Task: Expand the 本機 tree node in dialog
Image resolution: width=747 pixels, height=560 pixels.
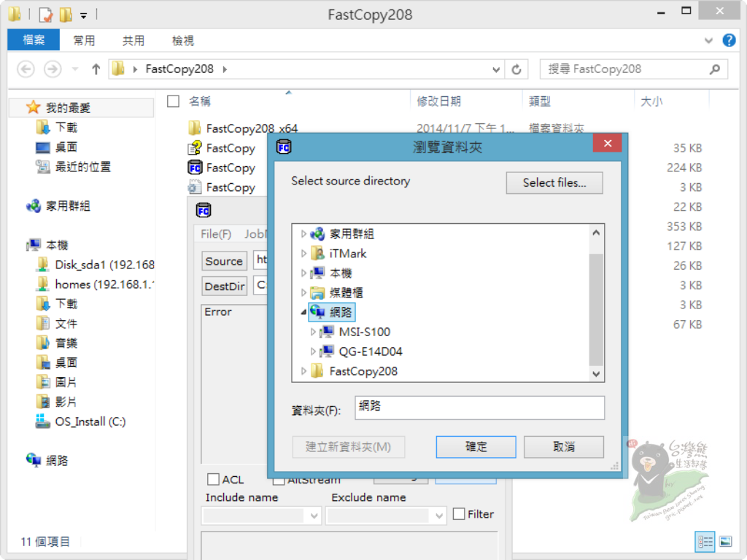Action: coord(303,273)
